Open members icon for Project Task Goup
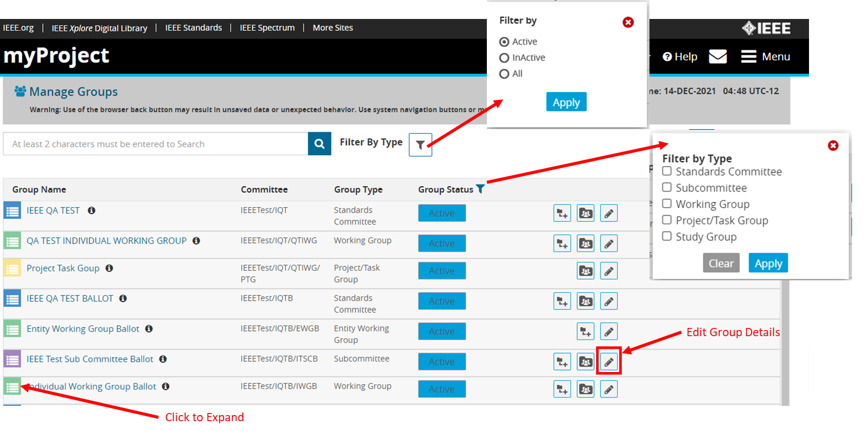This screenshot has height=433, width=868. coord(585,271)
